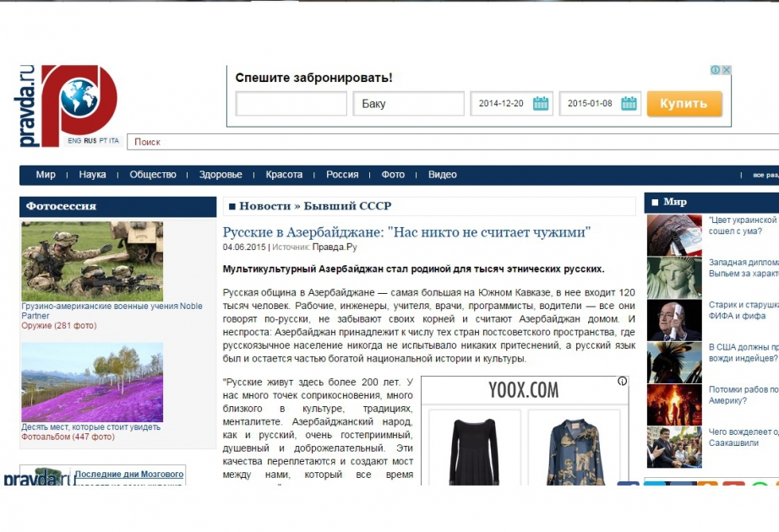Screen dimensions: 779x532
Task: Open Последние дни Мозгового link
Action: pyautogui.click(x=129, y=474)
